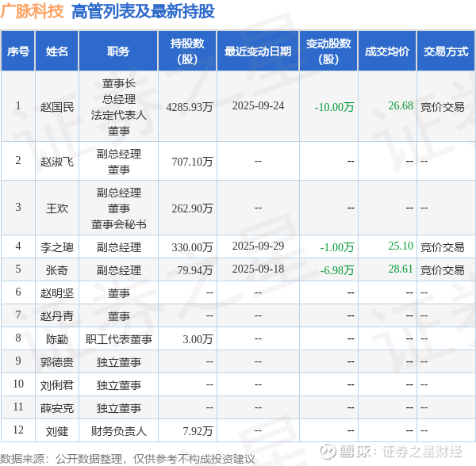Click the holding value 707.10万
Screen dimensions: 476x466
192,162
